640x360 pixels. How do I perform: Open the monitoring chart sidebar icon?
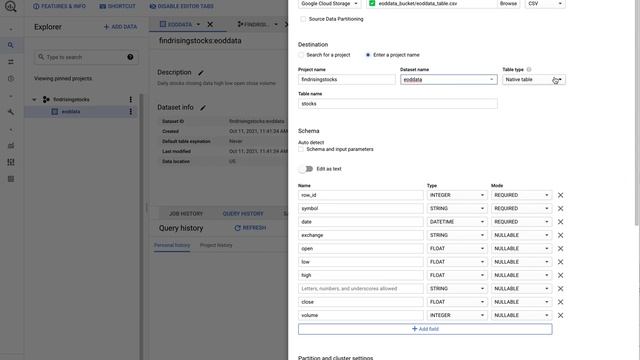coord(11,145)
